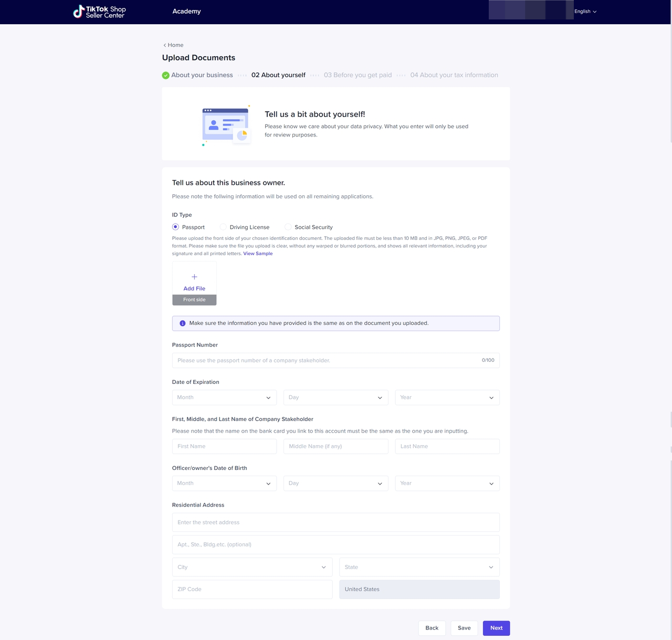Click the info icon in notice banner
Viewport: 672px width, 640px height.
tap(183, 323)
